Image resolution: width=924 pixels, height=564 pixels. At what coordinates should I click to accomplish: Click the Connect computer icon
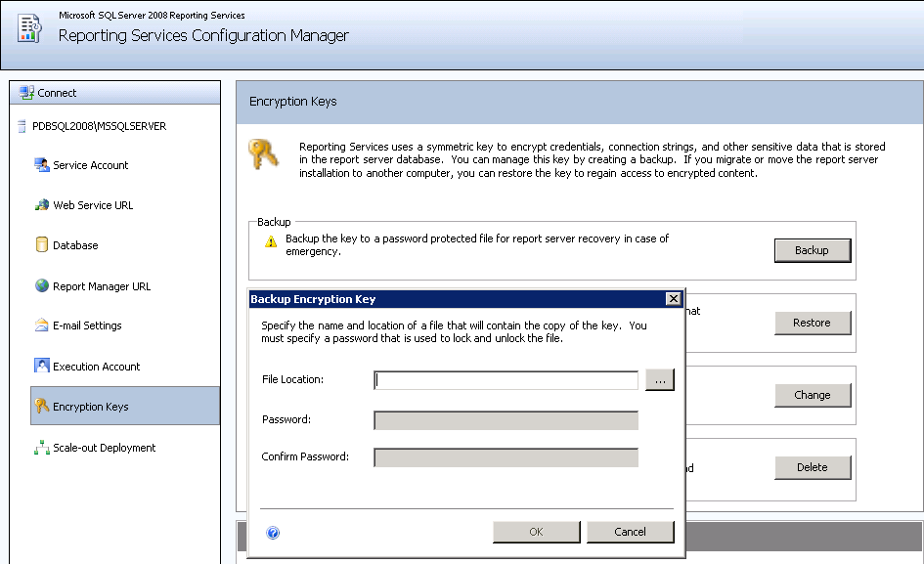(26, 93)
